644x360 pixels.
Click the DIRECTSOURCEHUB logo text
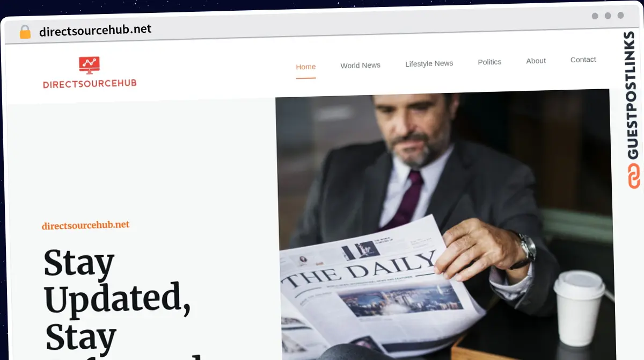90,83
